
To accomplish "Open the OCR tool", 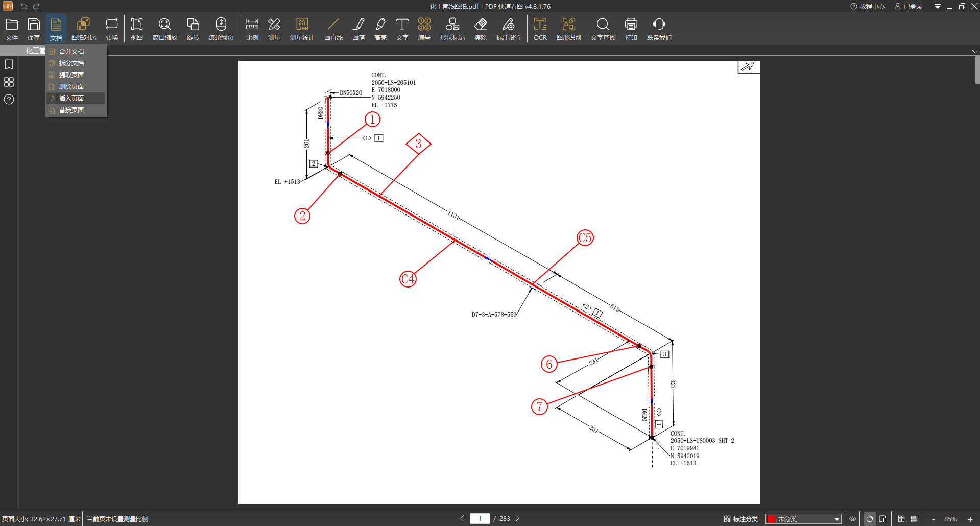I will (x=540, y=29).
